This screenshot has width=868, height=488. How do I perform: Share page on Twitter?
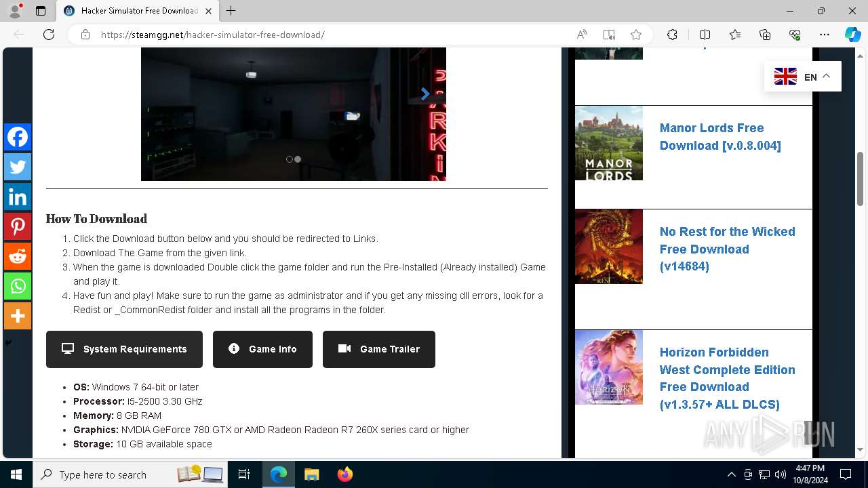click(18, 167)
